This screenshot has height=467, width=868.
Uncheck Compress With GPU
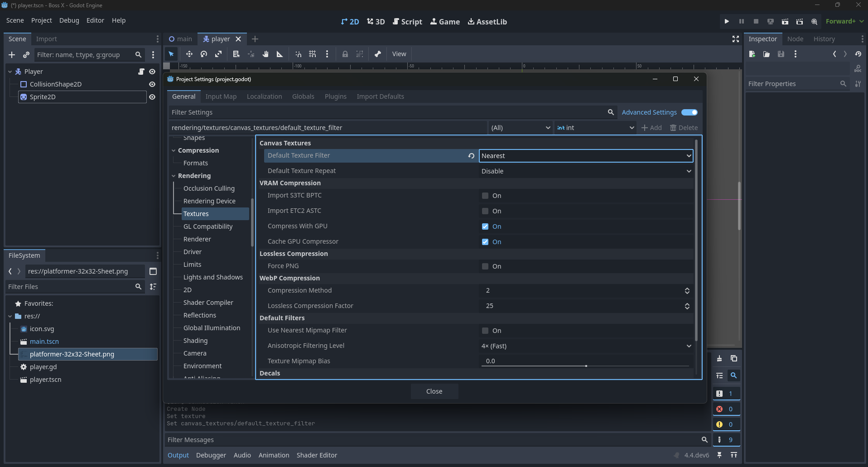[x=485, y=226]
